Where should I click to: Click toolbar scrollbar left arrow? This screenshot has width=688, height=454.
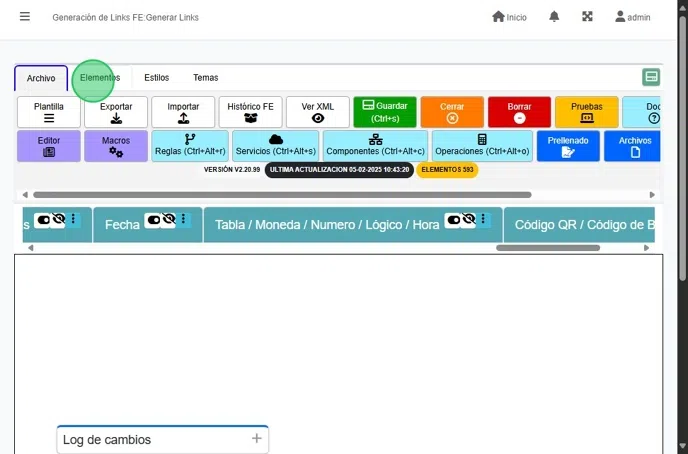[x=25, y=195]
